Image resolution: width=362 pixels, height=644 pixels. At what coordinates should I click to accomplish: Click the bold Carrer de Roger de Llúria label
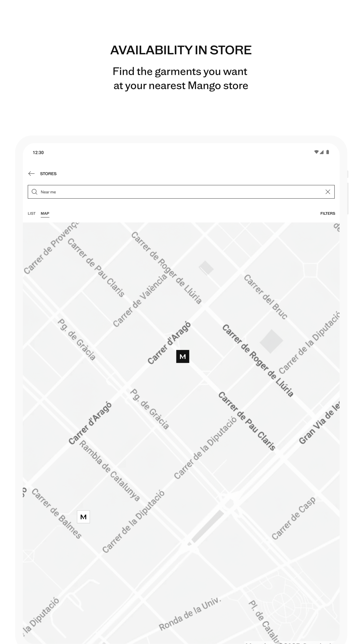[x=258, y=361]
